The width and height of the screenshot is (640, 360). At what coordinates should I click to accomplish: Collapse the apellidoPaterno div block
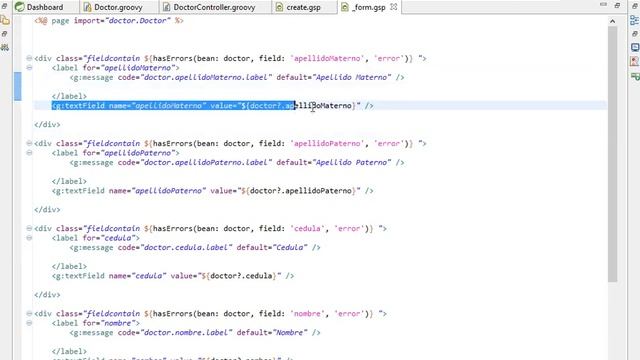[x=29, y=143]
